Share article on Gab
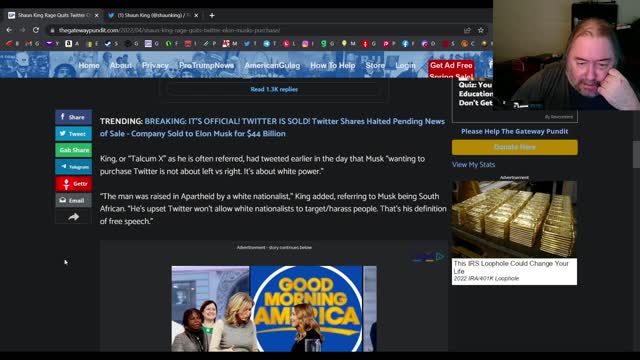 point(73,150)
